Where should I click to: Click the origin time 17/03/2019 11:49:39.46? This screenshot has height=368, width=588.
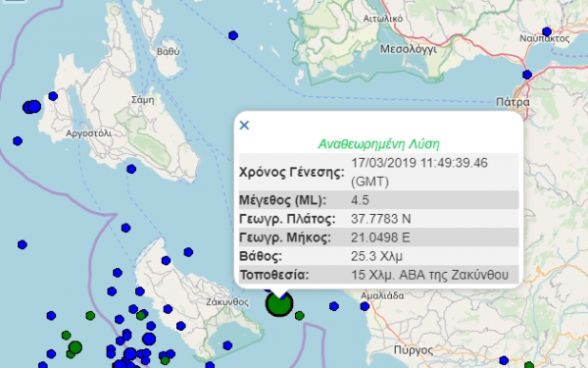coord(419,163)
